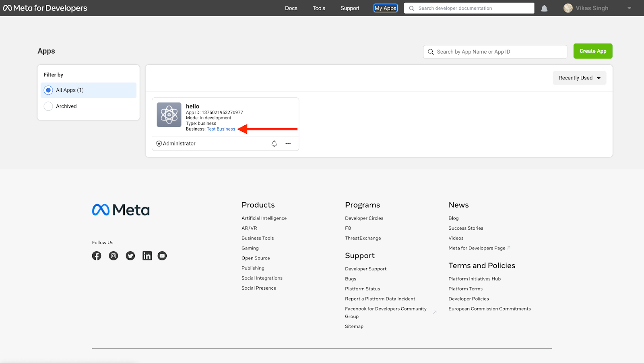
Task: Open the Developer Policies link
Action: (469, 299)
